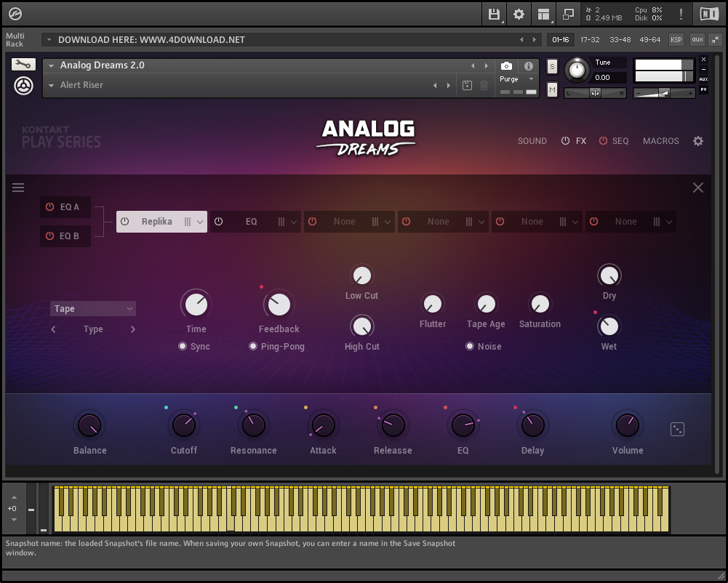
Task: Click the Tune knob
Action: (x=577, y=70)
